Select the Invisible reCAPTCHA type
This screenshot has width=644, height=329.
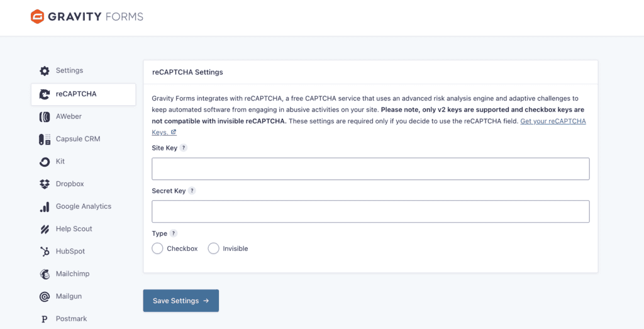[213, 248]
